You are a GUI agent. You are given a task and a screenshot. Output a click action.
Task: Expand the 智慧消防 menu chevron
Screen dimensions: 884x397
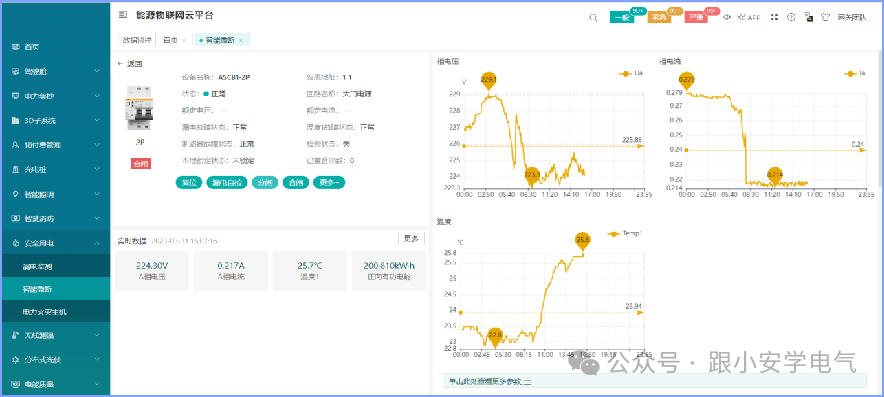pyautogui.click(x=97, y=218)
